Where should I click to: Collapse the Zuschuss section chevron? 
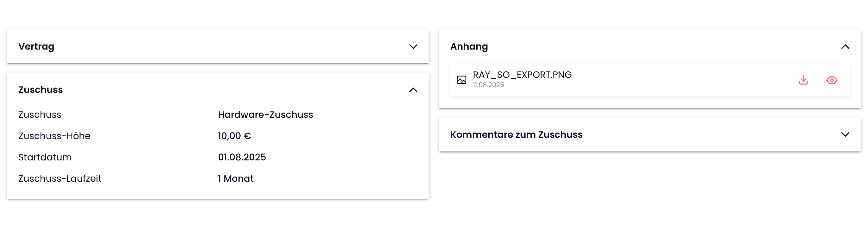click(x=413, y=90)
